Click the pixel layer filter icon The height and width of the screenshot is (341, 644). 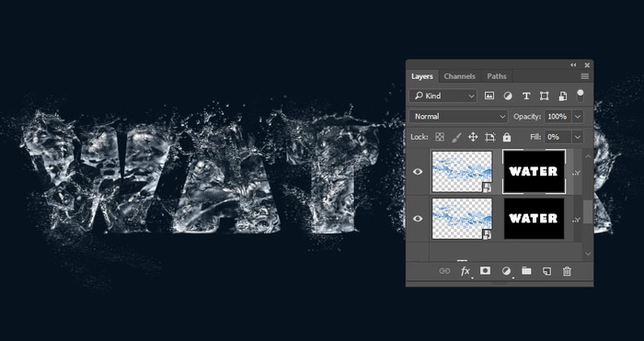click(489, 96)
